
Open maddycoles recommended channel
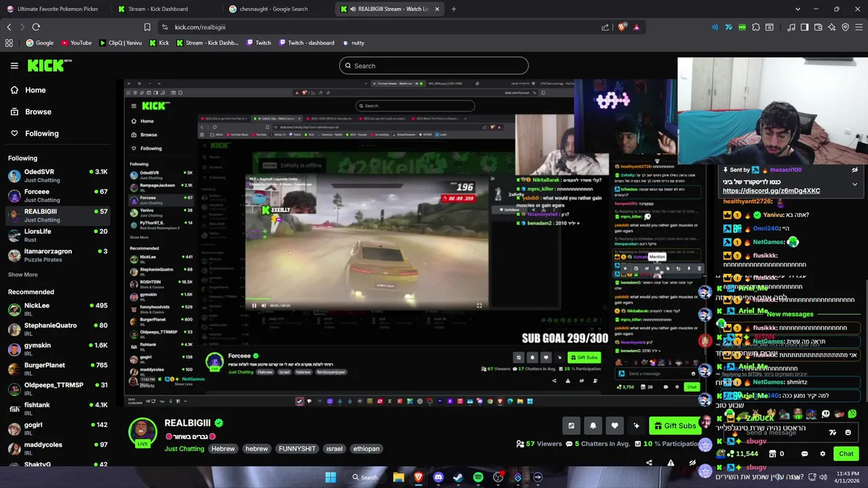58,448
